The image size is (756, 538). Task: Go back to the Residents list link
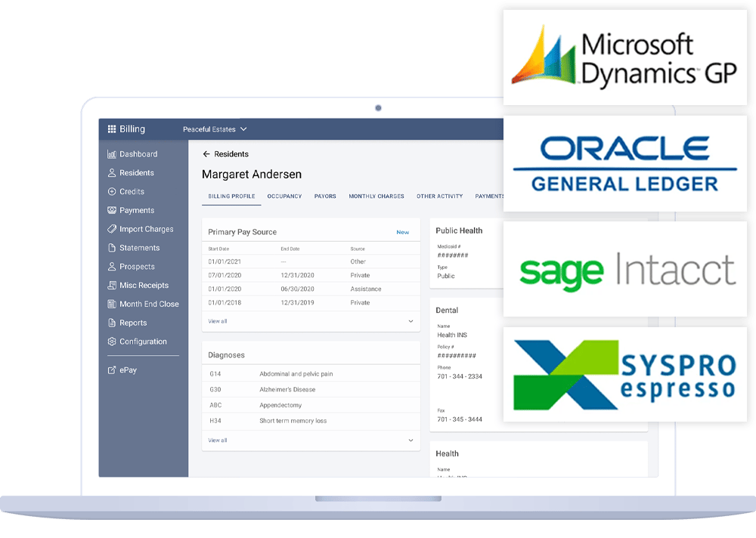point(231,154)
